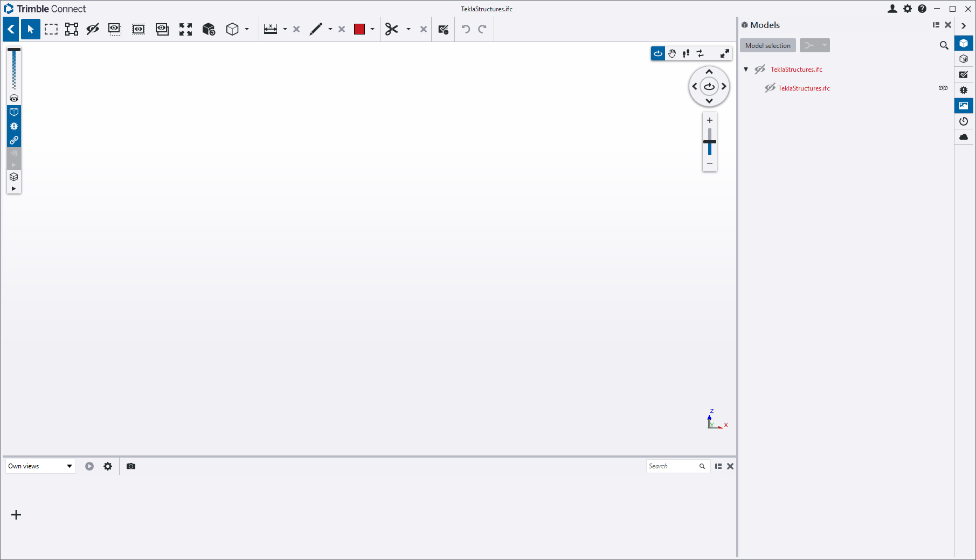Expand the left toolbar bottom play arrow
976x560 pixels.
tap(14, 189)
